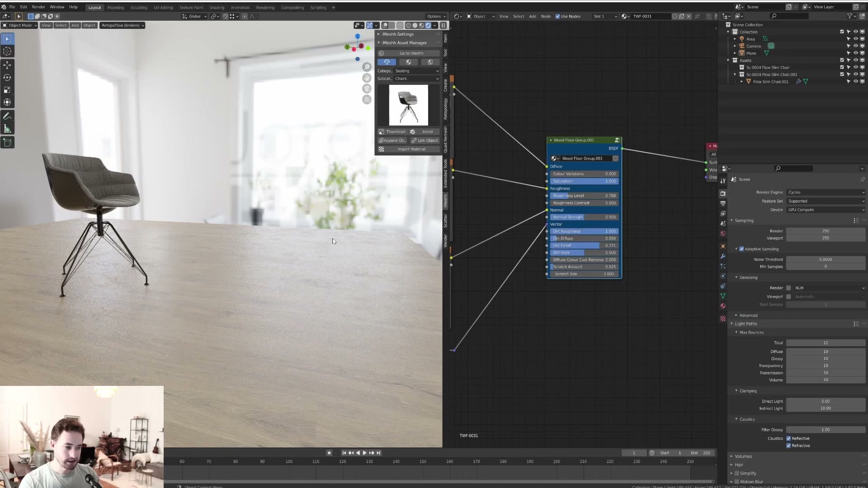Select rendered viewport shading mode
The width and height of the screenshot is (868, 488).
(x=428, y=25)
